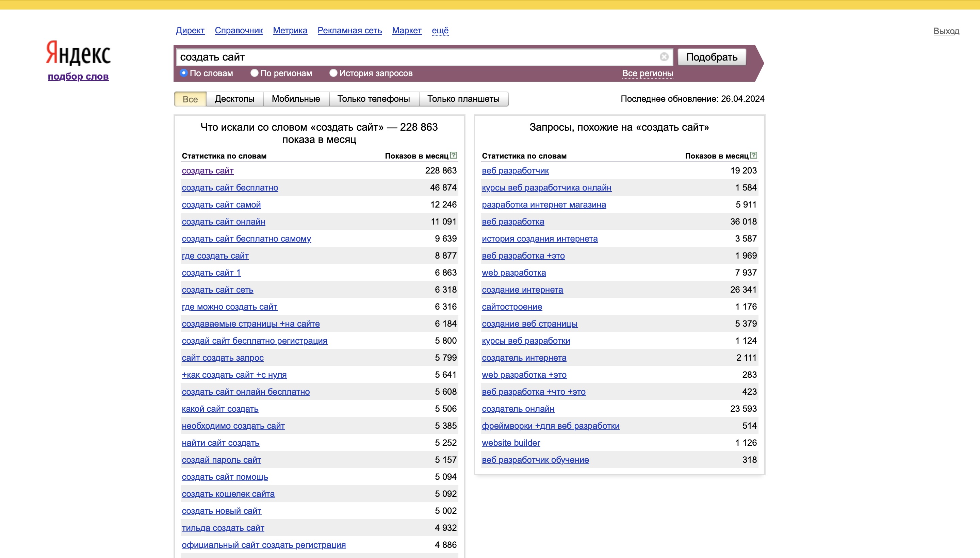Open the 'сайт создать запрос' link
The height and width of the screenshot is (558, 980).
click(x=223, y=358)
